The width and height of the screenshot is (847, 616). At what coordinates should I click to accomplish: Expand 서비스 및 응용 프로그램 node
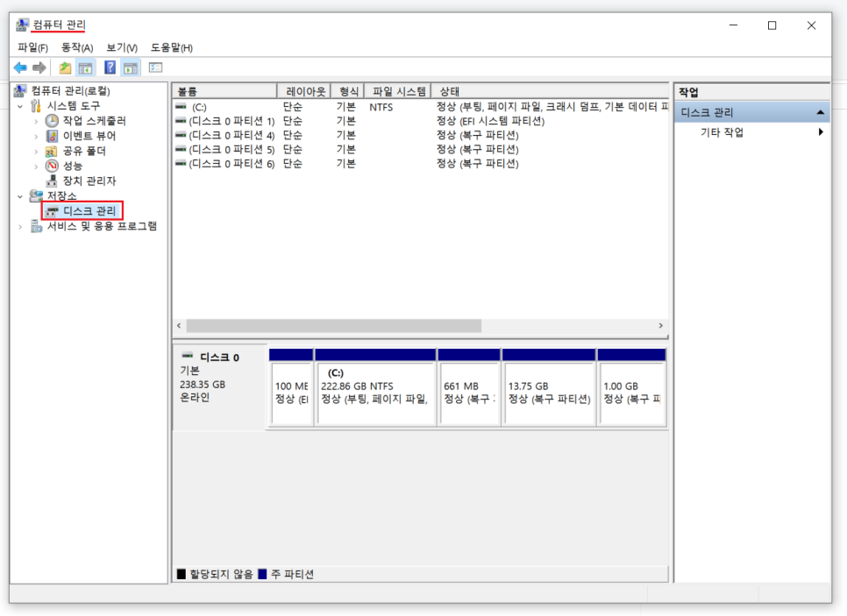(x=20, y=227)
